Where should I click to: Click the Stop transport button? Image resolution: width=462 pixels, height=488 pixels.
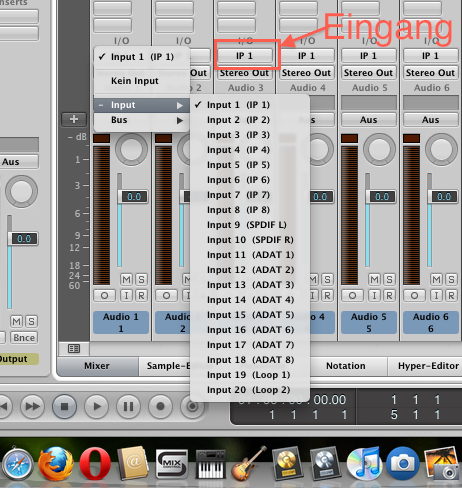(x=64, y=406)
